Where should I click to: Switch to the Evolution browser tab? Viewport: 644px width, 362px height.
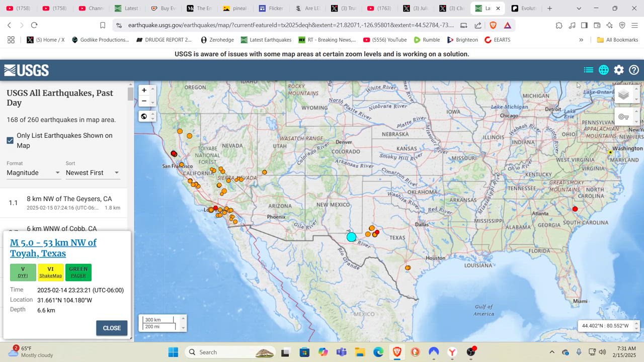[x=523, y=9]
